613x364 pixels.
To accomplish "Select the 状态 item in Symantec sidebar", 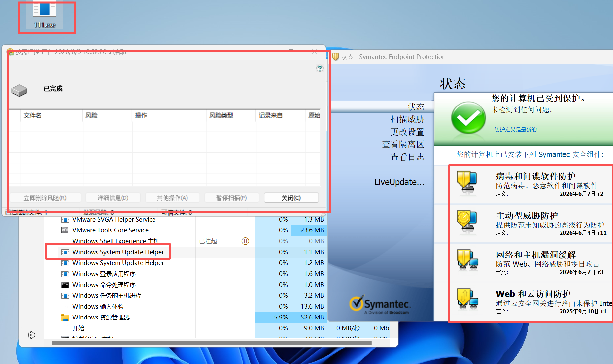I will point(416,107).
